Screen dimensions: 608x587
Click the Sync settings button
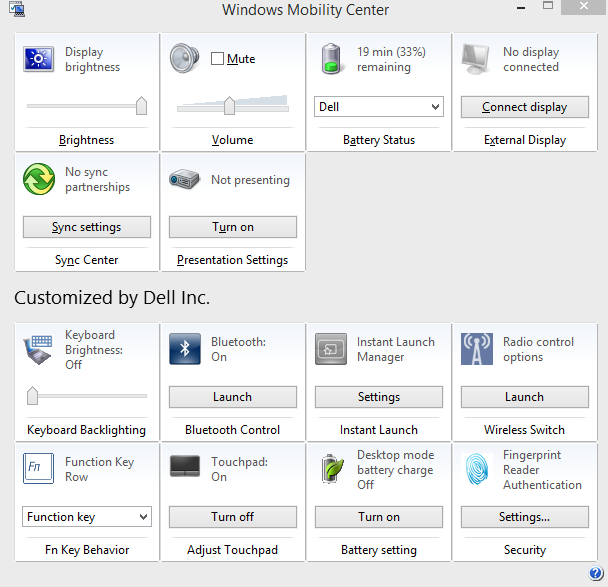click(87, 227)
